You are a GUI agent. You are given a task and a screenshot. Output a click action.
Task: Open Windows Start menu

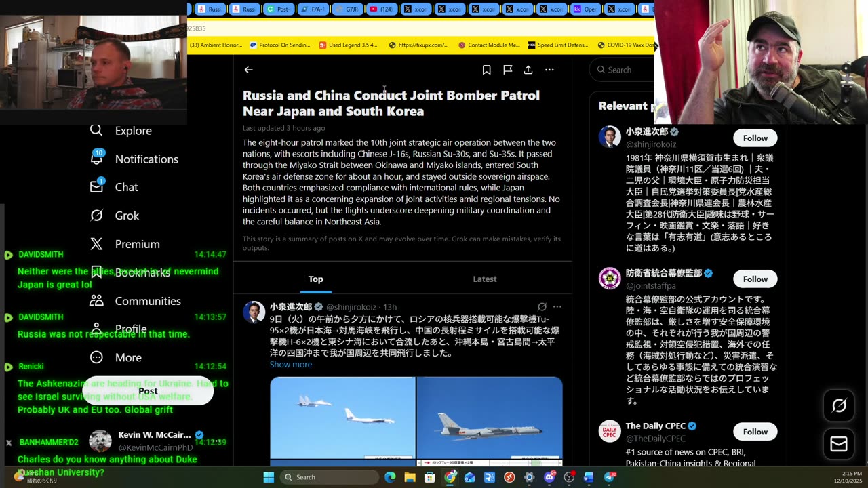269,477
